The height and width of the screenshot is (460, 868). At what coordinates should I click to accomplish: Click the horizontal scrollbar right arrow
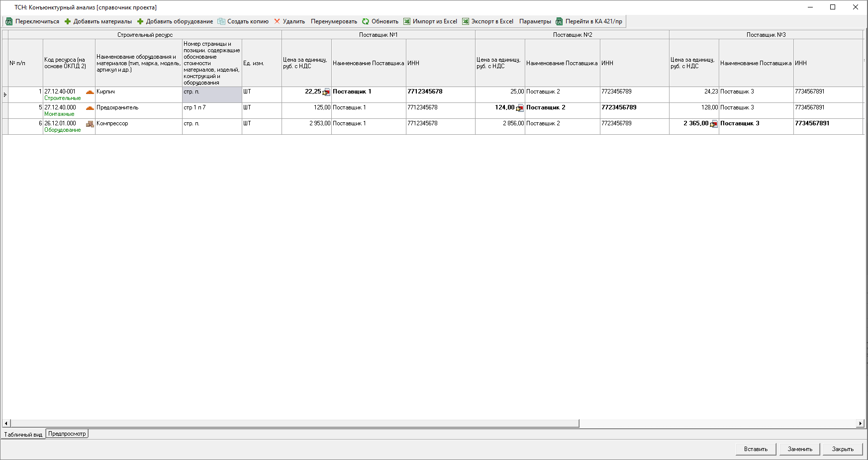[860, 423]
